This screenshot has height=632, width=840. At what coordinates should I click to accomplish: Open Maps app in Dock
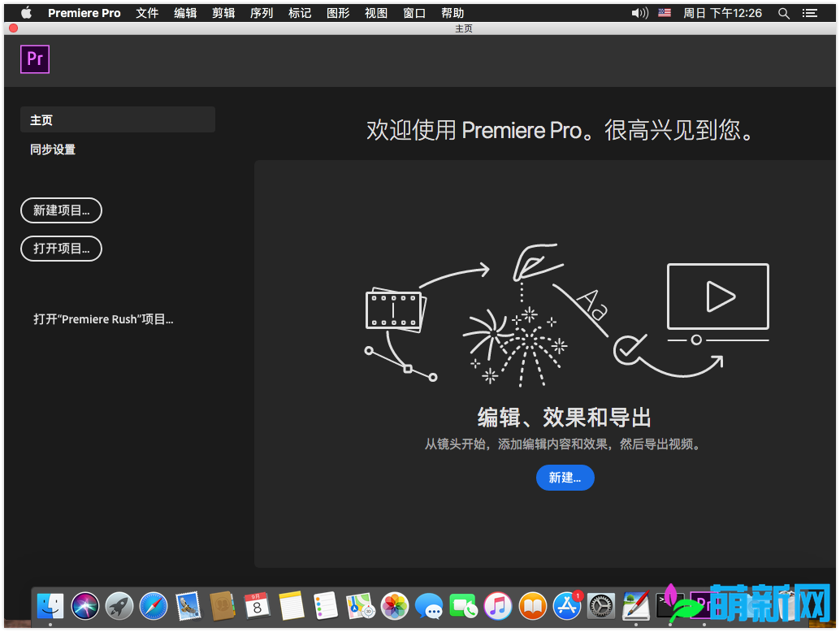(360, 606)
